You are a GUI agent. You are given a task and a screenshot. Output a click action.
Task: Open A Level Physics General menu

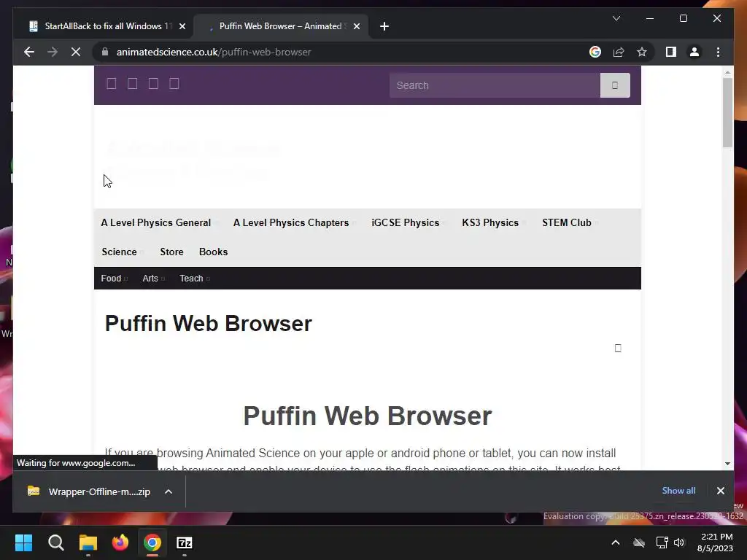tap(156, 223)
